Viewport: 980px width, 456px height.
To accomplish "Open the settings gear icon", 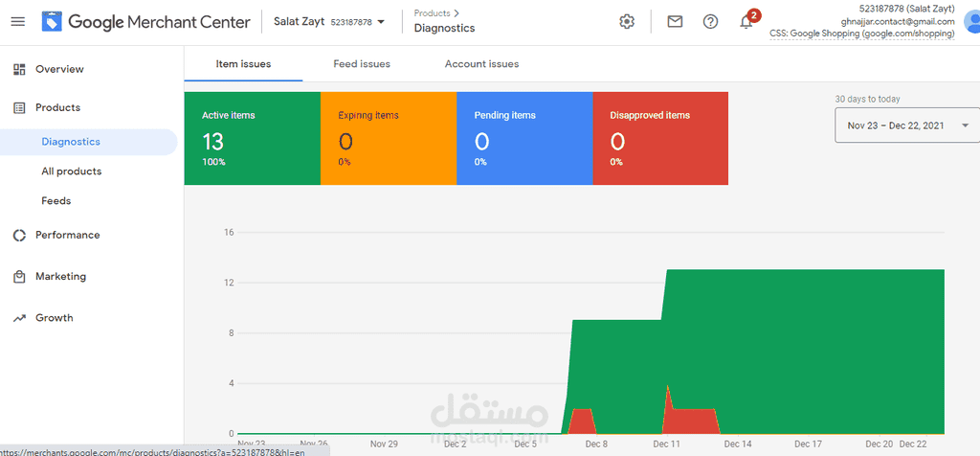I will (626, 22).
